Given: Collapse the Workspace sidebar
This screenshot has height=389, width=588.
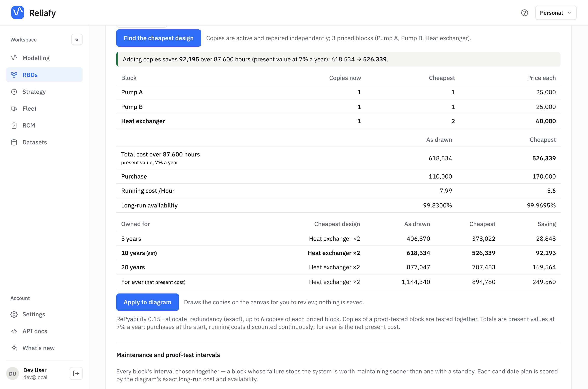Looking at the screenshot, I should [77, 40].
